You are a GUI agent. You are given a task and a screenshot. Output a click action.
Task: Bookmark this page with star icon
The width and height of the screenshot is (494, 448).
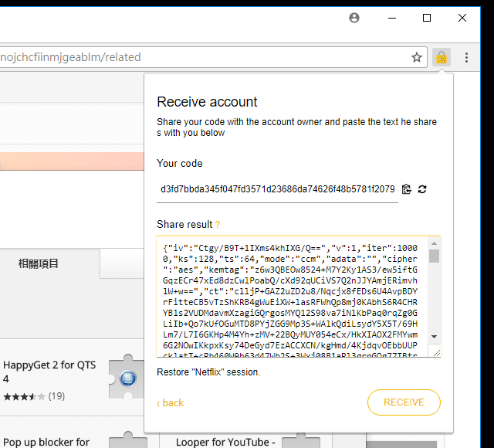point(417,57)
